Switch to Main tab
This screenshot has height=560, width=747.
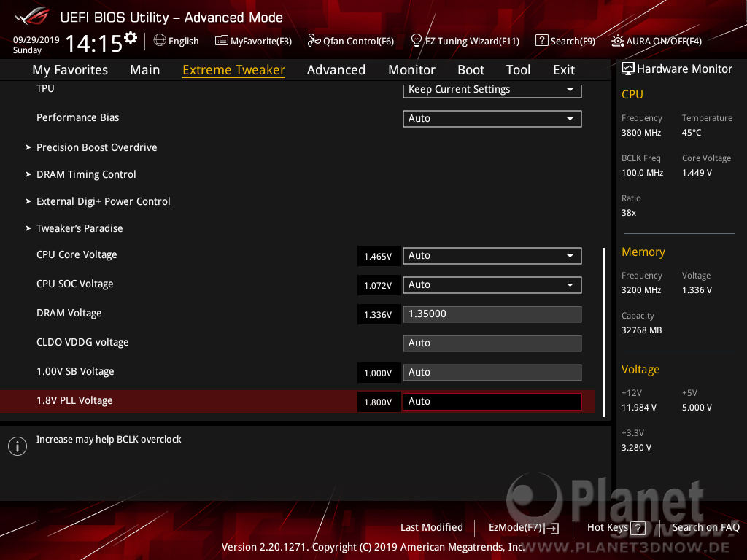145,70
